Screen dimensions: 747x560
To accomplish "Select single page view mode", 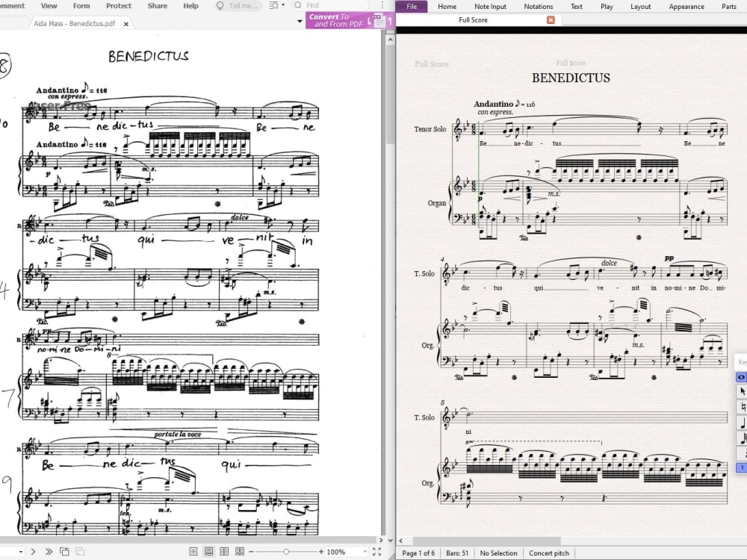I will tap(193, 552).
